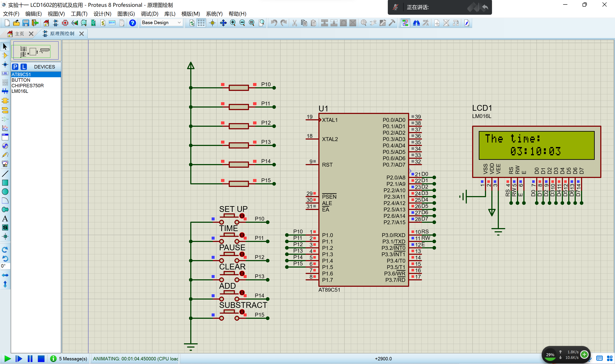Stop the simulation
This screenshot has width=615, height=364.
coord(41,359)
